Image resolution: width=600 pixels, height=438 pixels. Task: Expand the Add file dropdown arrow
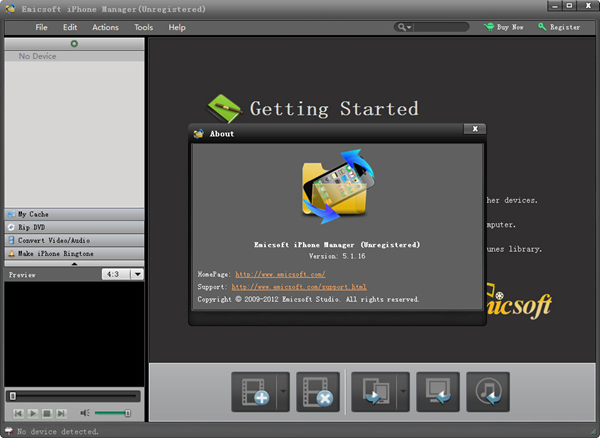click(x=283, y=392)
